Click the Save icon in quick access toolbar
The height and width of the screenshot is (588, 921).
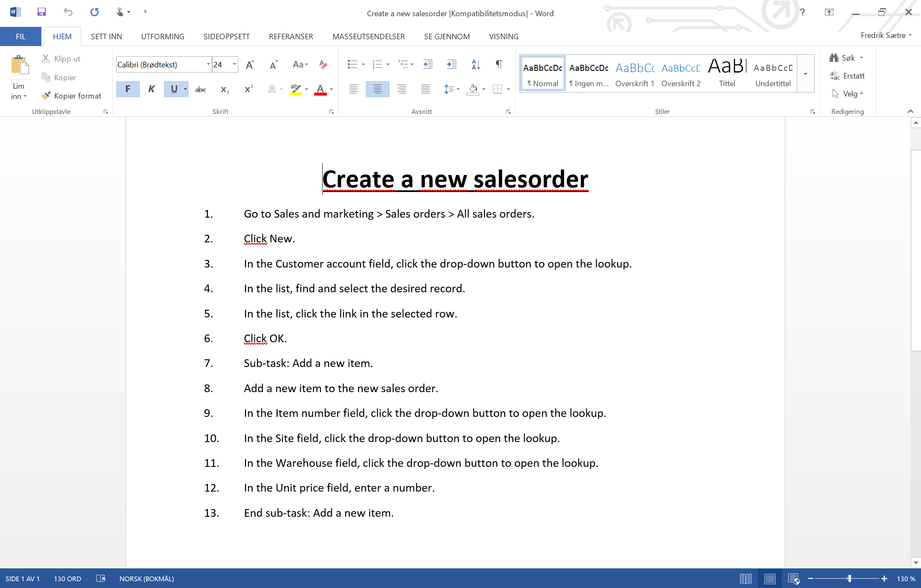[x=41, y=12]
